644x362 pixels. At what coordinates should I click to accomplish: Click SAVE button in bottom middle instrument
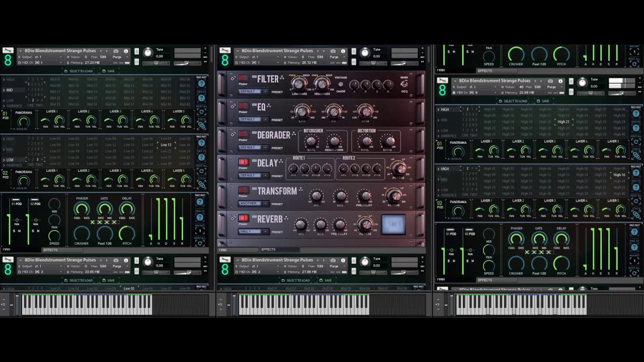(326, 280)
